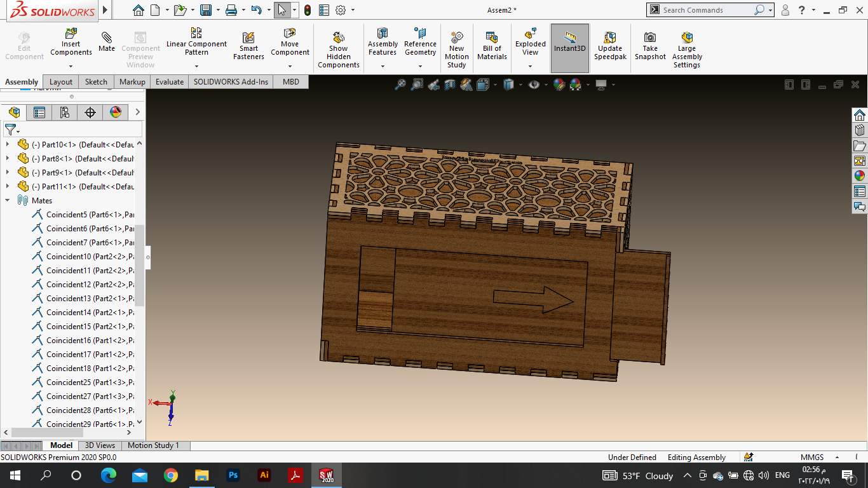Screen dimensions: 868x488
Task: Open the Exploded View dropdown arrow
Action: (x=530, y=65)
